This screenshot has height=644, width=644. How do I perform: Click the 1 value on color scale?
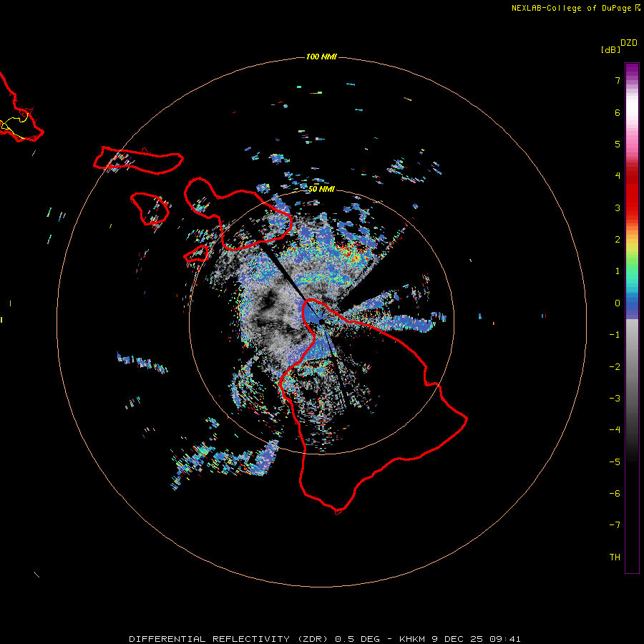tap(618, 271)
